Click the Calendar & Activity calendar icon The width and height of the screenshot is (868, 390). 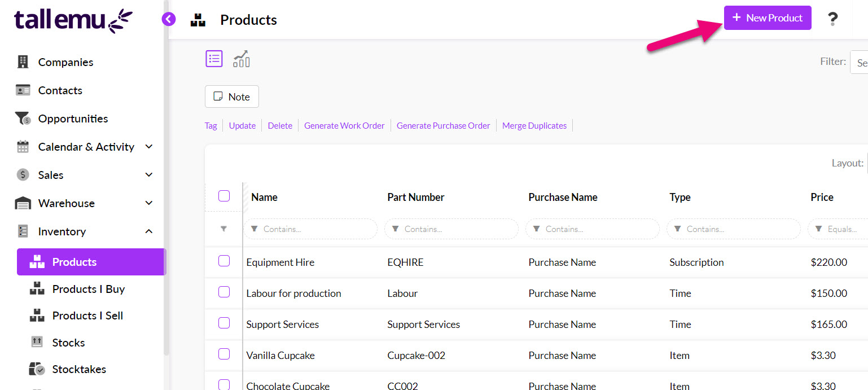pos(23,147)
